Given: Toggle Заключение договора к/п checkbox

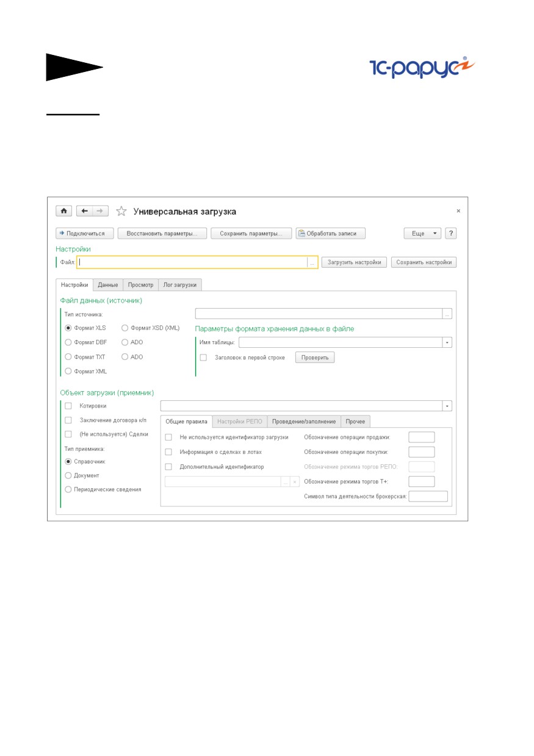Looking at the screenshot, I should pos(68,420).
